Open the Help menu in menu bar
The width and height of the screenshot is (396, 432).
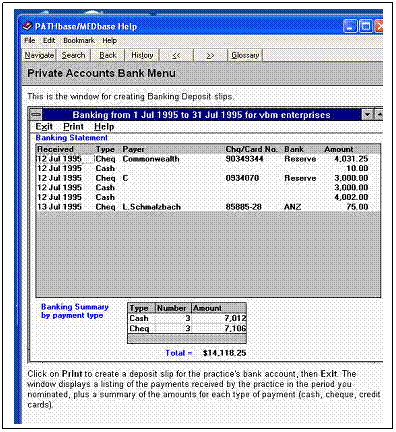point(109,41)
